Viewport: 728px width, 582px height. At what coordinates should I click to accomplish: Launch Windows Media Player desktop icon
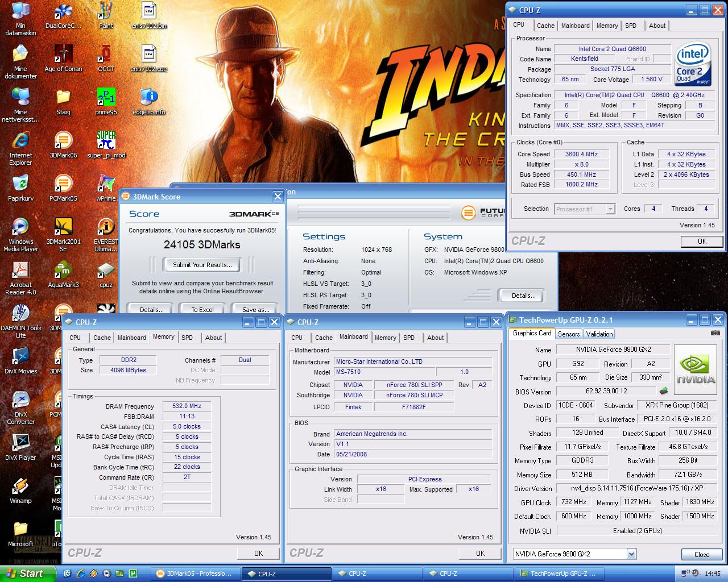[20, 234]
